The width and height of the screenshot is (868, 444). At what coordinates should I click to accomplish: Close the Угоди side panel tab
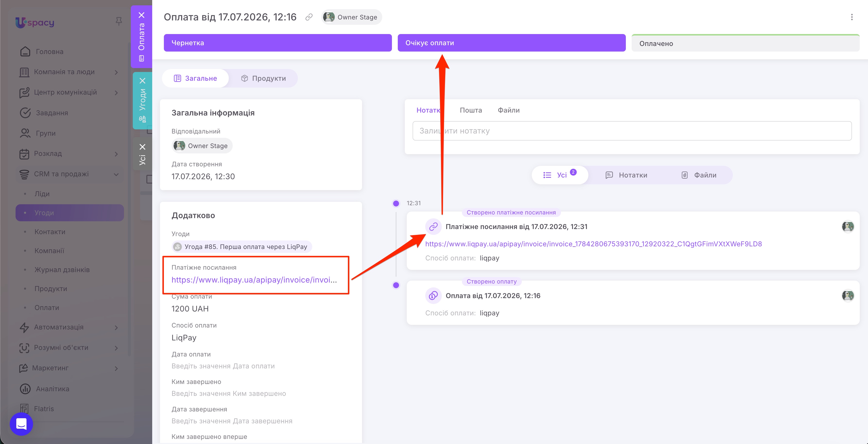click(x=142, y=81)
